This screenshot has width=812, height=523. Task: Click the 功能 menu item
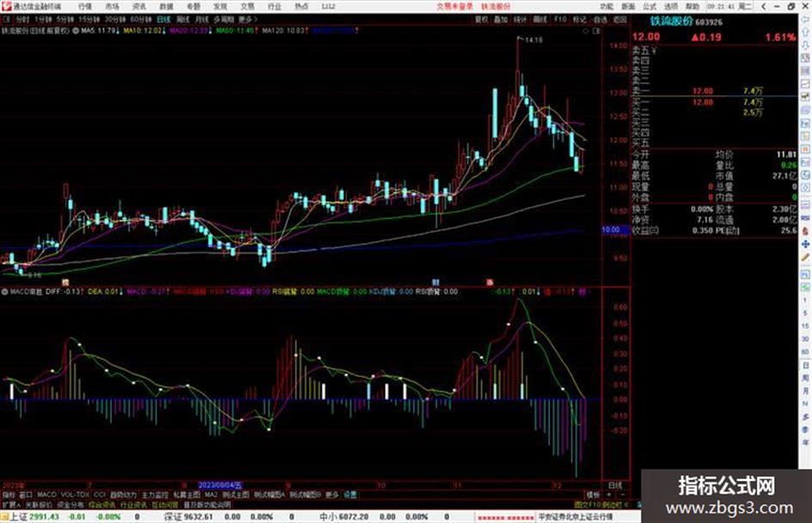click(607, 7)
